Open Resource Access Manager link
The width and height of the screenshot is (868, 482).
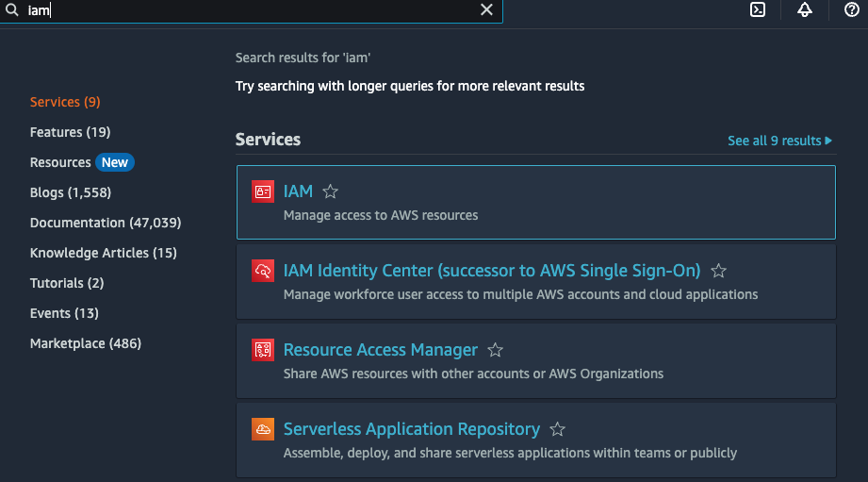pos(381,350)
